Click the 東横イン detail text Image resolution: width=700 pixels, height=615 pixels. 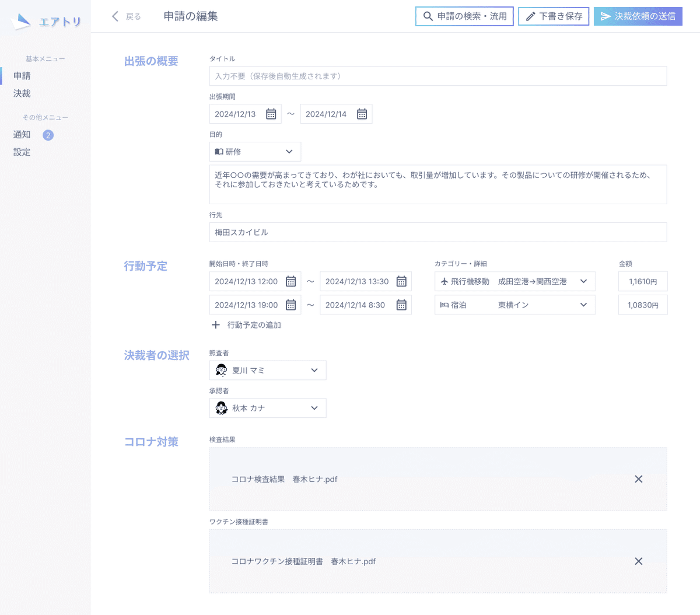click(513, 305)
